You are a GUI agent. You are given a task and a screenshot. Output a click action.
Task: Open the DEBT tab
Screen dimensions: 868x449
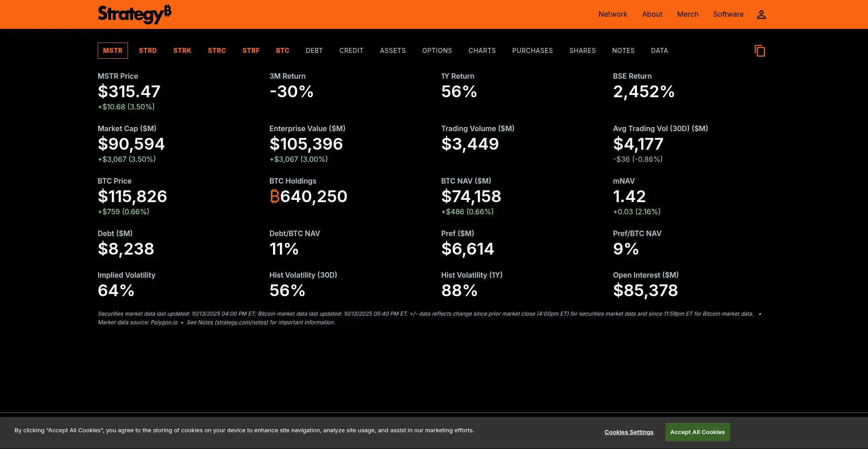314,51
